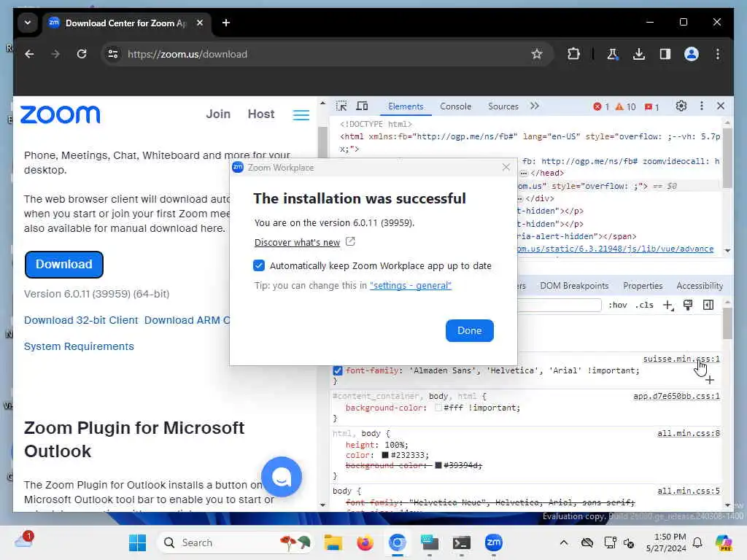Click Done in the Zoom Workplace dialog
Screen dimensions: 747x560
pyautogui.click(x=469, y=330)
